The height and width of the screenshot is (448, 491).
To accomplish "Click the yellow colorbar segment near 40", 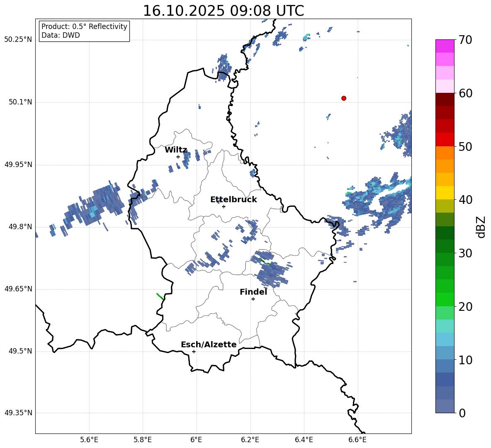I will tap(445, 193).
